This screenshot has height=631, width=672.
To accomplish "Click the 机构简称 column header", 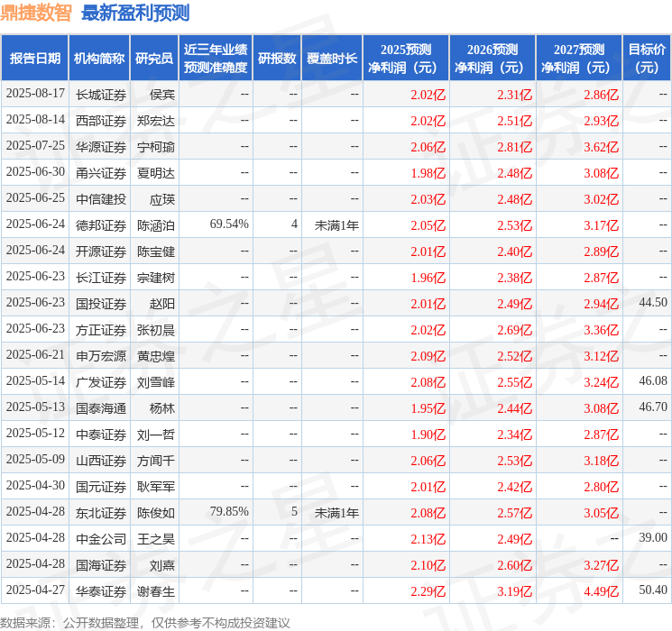I will [x=99, y=59].
